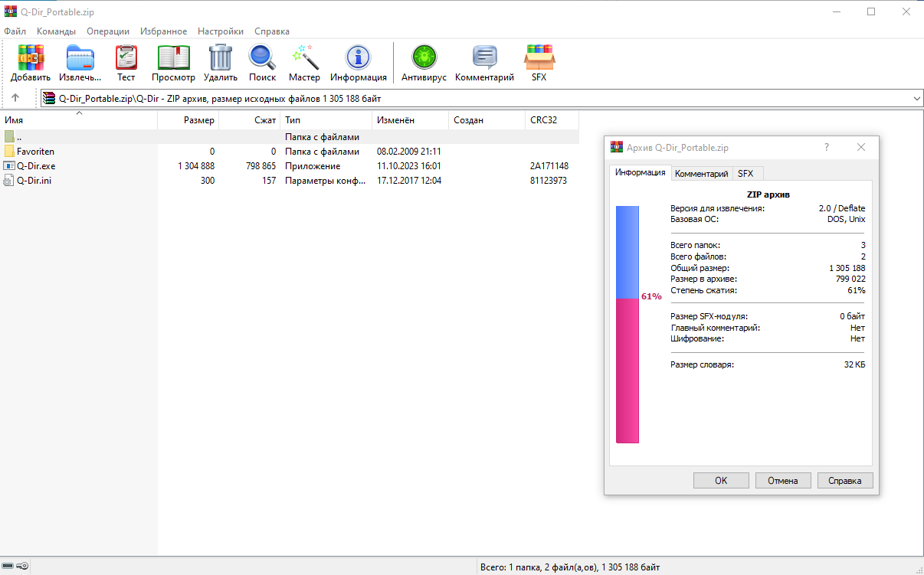The image size is (924, 575).
Task: Click the size value 1 304 888
Action: coord(196,166)
